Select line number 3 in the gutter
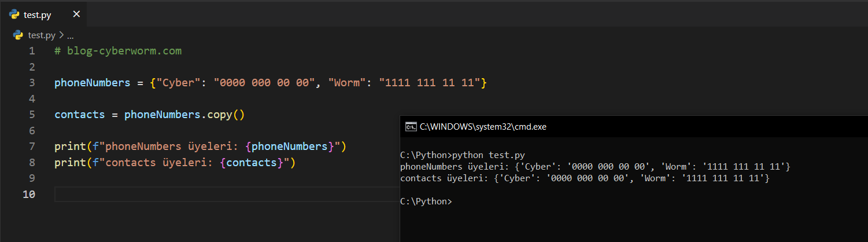Screen dimensions: 868x242 (32, 83)
